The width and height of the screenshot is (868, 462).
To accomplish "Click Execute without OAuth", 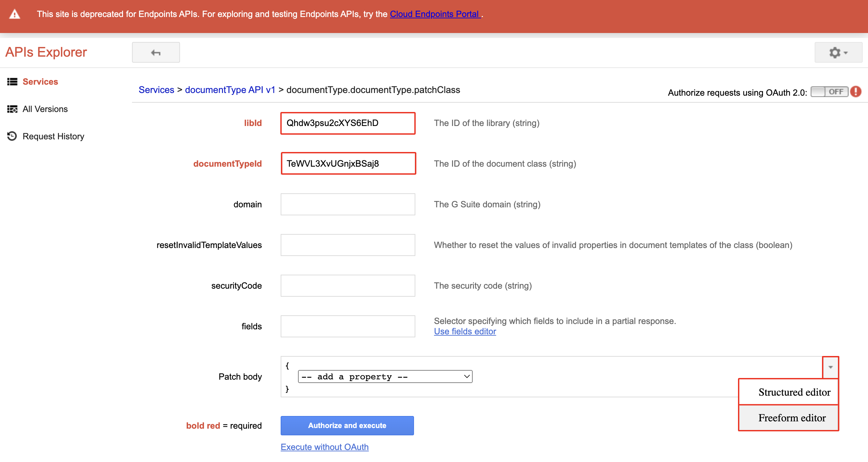I will tap(324, 447).
